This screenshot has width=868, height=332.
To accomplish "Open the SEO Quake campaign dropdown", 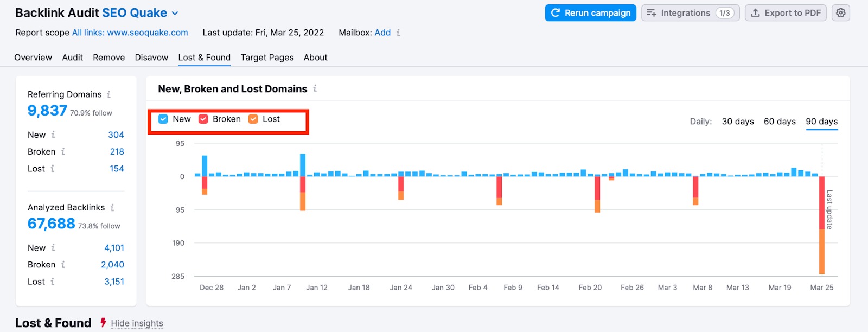I will click(x=175, y=13).
